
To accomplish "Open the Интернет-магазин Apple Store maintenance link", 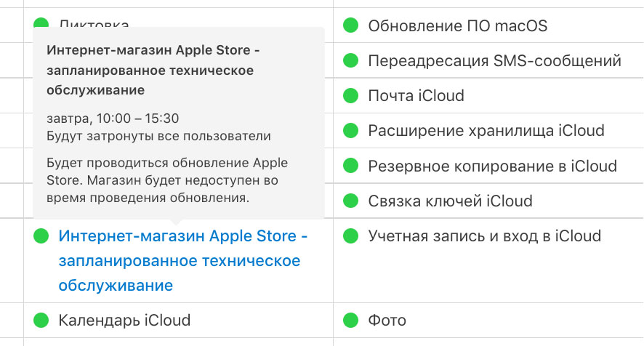I will [x=182, y=260].
